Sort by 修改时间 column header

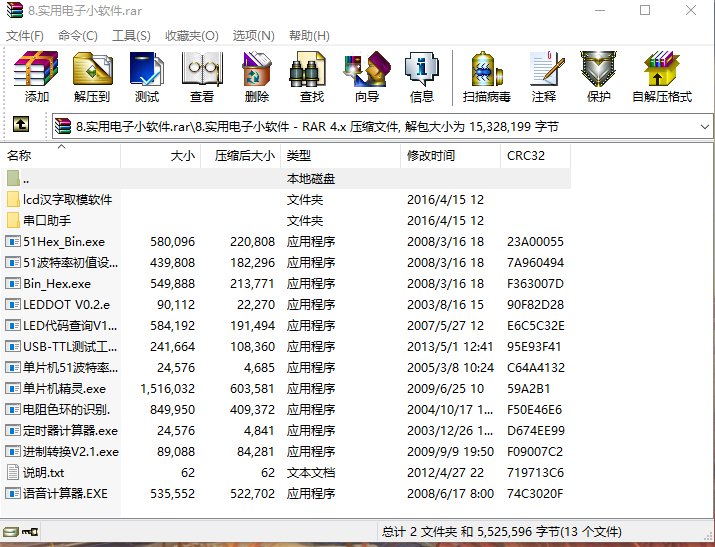pyautogui.click(x=451, y=155)
